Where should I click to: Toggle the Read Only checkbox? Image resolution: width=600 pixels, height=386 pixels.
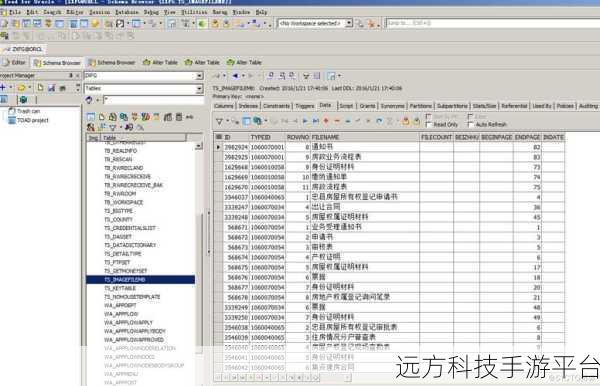(429, 125)
